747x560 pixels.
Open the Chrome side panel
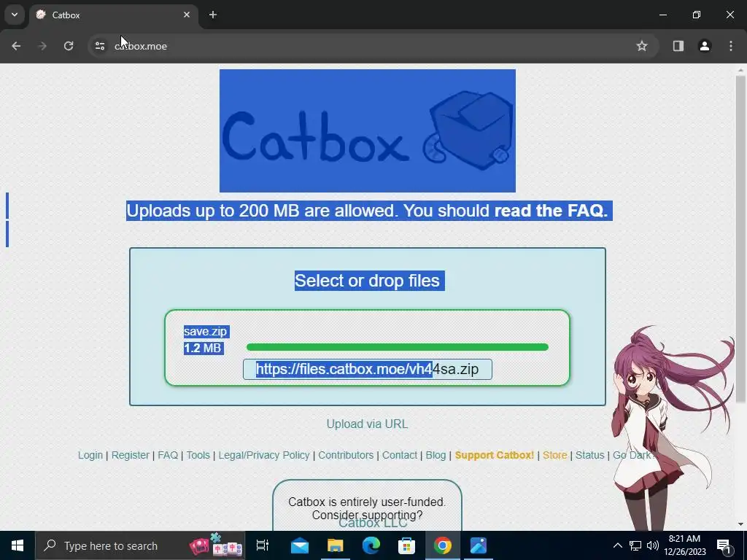tap(678, 46)
